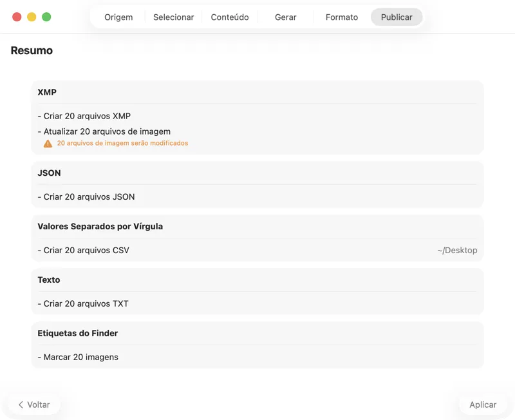Click the green full-screen window button
This screenshot has width=515, height=420.
point(46,17)
